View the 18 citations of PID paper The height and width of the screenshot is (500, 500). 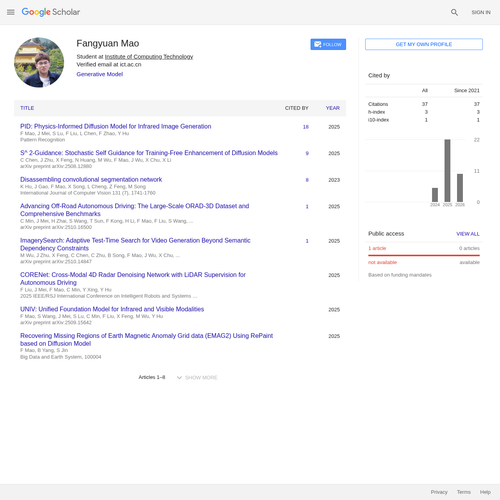tap(306, 127)
